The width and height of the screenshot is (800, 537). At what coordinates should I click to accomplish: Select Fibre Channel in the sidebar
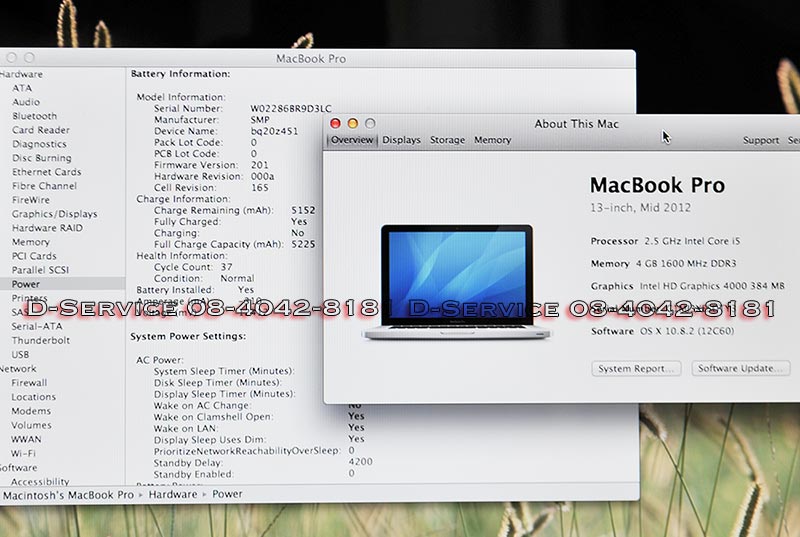tap(44, 186)
